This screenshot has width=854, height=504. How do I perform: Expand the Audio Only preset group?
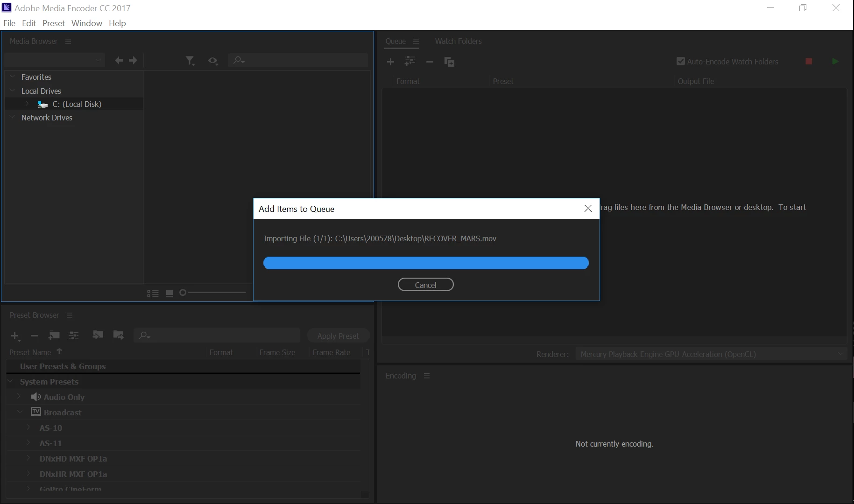(19, 396)
